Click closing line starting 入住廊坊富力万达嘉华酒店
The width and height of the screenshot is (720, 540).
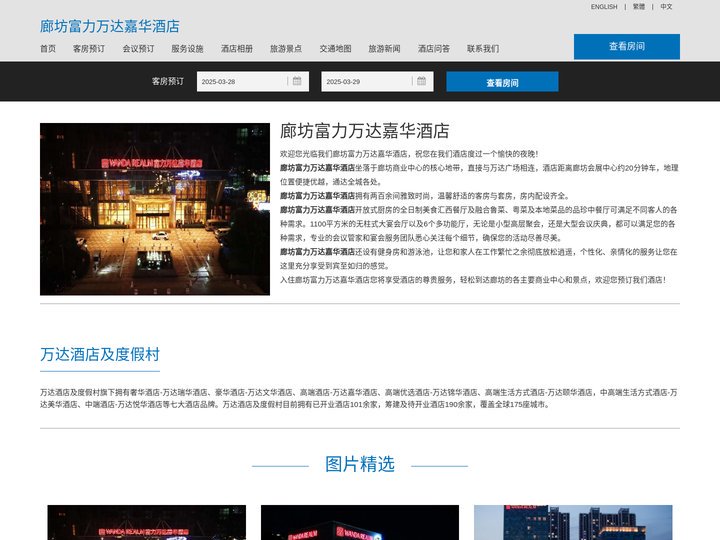[472, 280]
